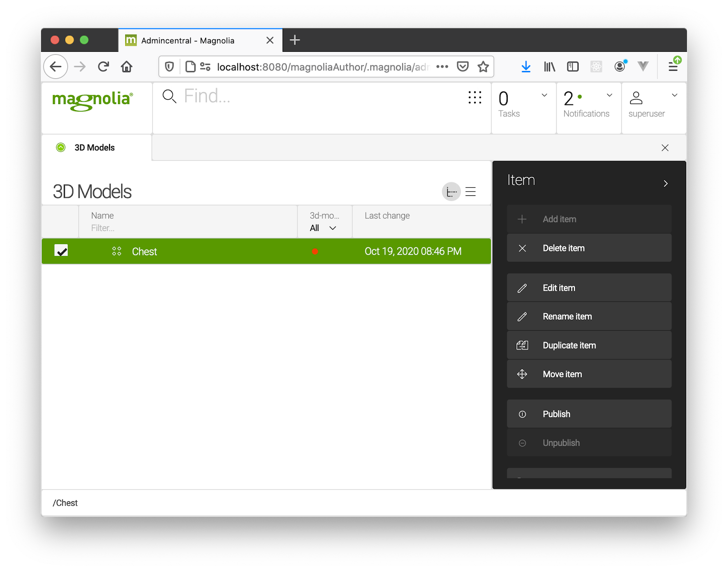Click the Firefox downloads arrow icon
This screenshot has width=728, height=571.
pos(526,67)
